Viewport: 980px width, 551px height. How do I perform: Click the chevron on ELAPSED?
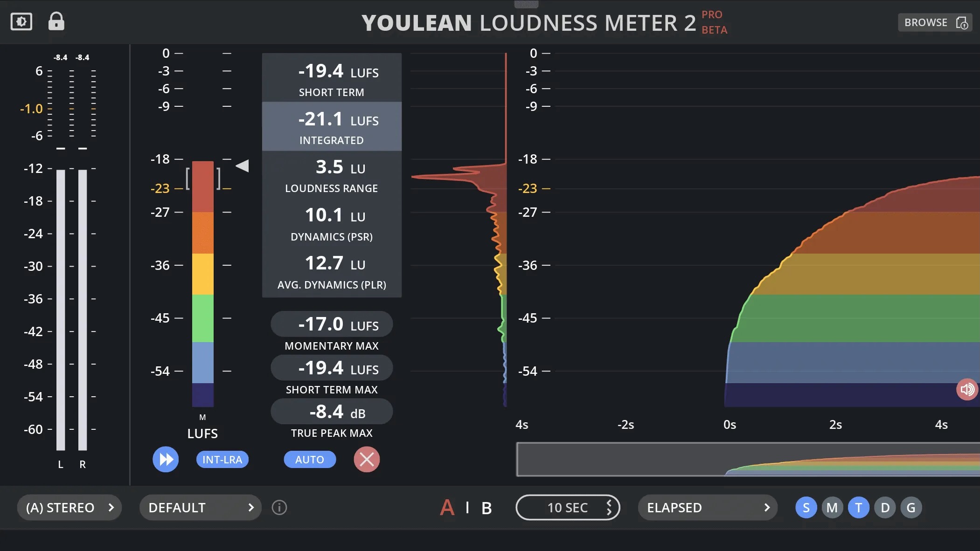coord(767,507)
